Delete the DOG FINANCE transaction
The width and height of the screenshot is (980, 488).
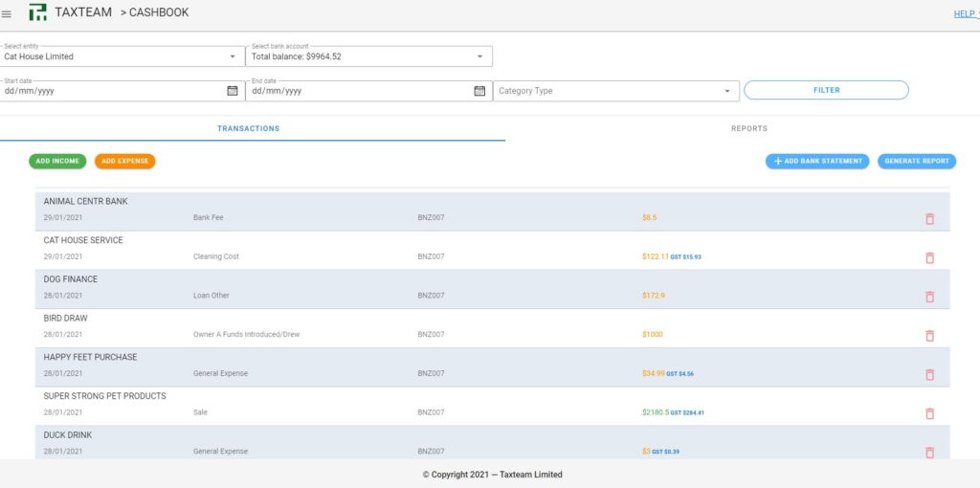pyautogui.click(x=929, y=297)
